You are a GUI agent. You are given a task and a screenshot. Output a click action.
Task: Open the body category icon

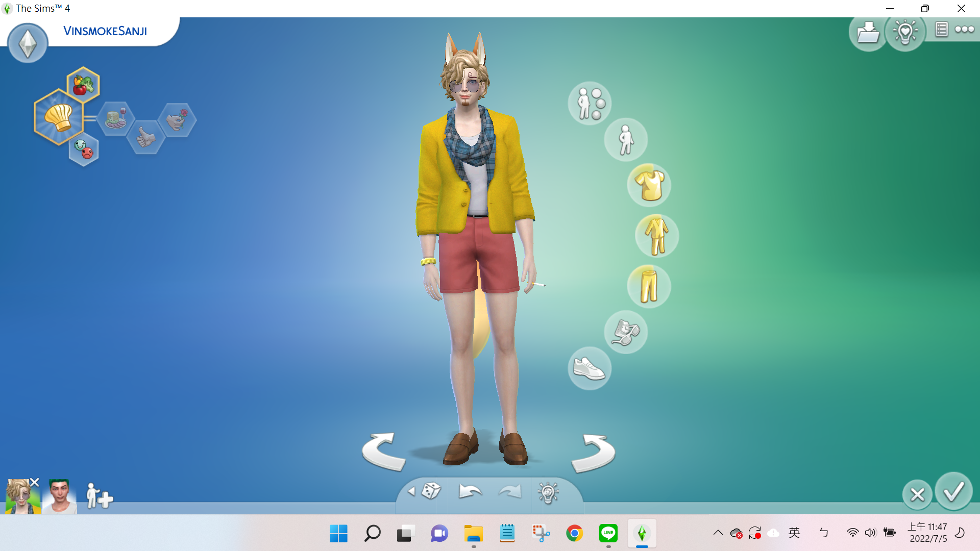coord(626,139)
